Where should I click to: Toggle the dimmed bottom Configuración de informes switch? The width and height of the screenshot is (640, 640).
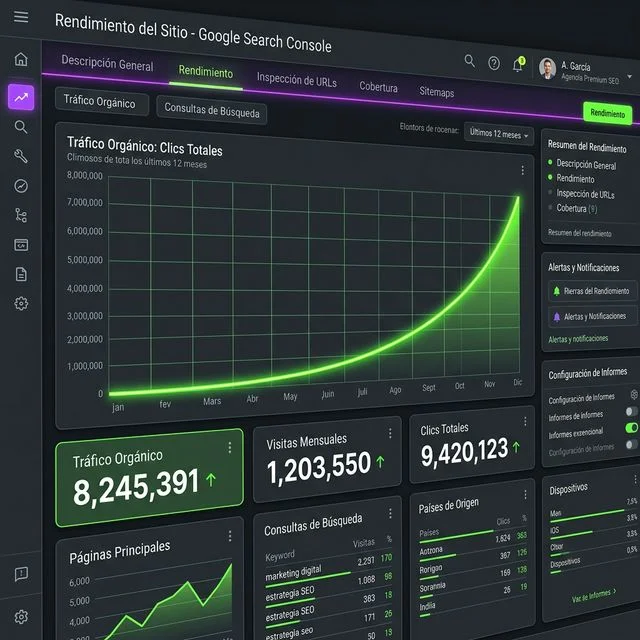[x=632, y=444]
